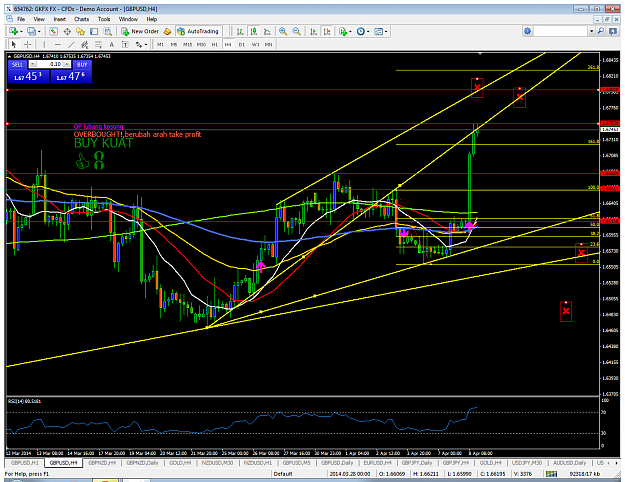This screenshot has height=482, width=625.
Task: Toggle the Auto Scroll chart button
Action: coord(314,31)
